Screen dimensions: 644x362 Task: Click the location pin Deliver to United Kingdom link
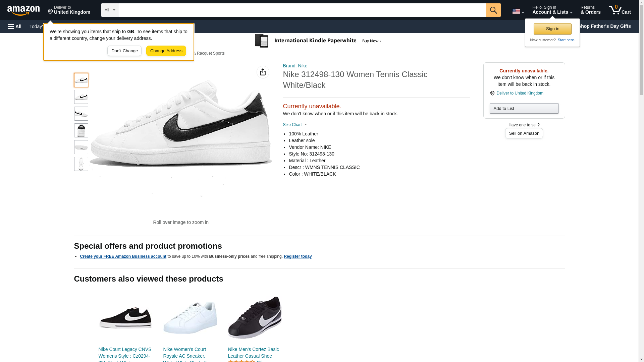(520, 93)
